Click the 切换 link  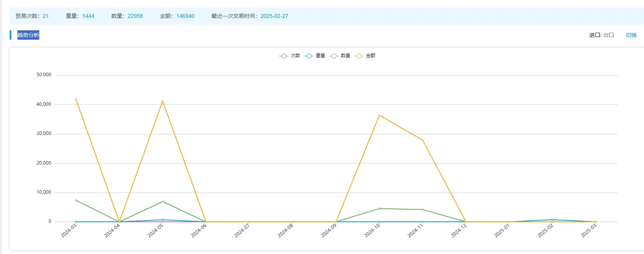pyautogui.click(x=631, y=35)
